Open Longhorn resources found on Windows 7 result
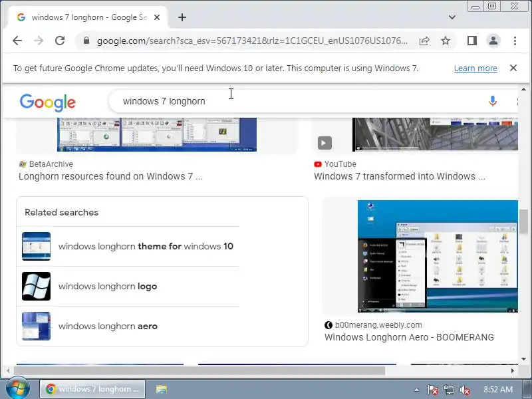The height and width of the screenshot is (399, 532). point(110,176)
